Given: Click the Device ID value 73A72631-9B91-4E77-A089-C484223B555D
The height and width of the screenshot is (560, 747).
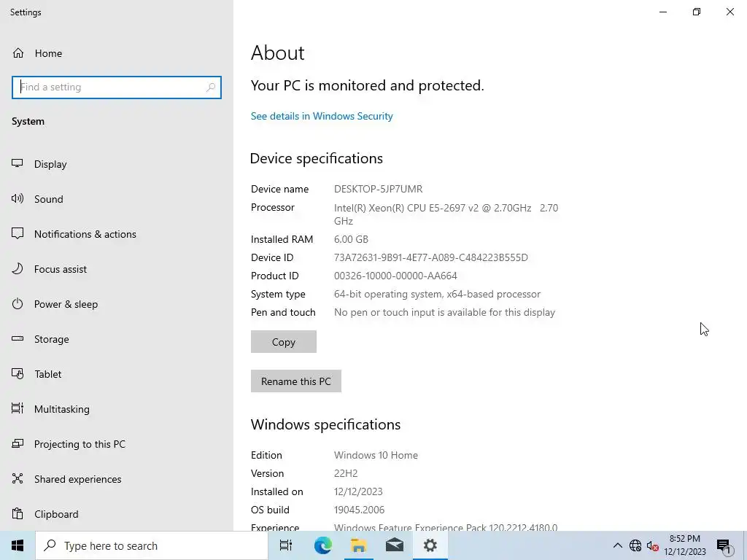Looking at the screenshot, I should 430,257.
